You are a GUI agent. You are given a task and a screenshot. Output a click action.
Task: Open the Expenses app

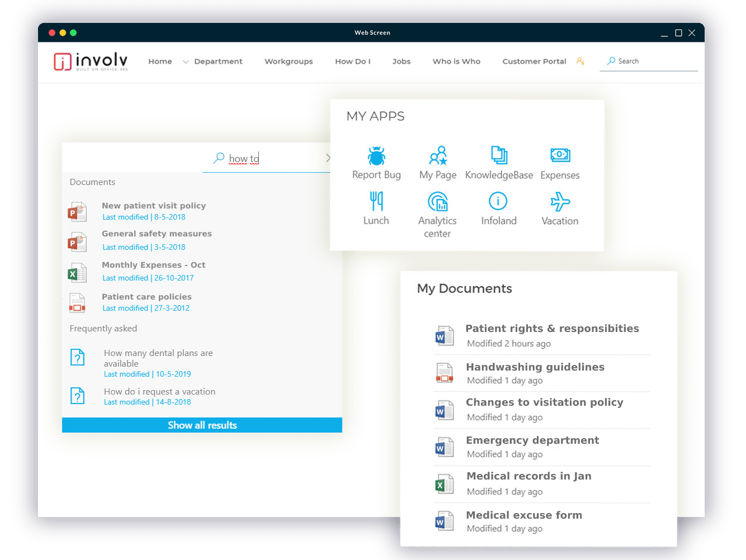click(x=560, y=162)
